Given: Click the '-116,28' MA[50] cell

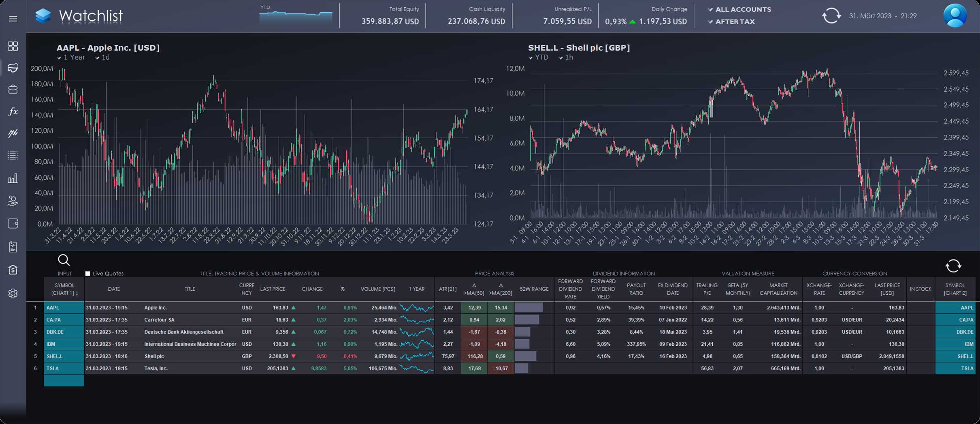Looking at the screenshot, I should click(474, 356).
